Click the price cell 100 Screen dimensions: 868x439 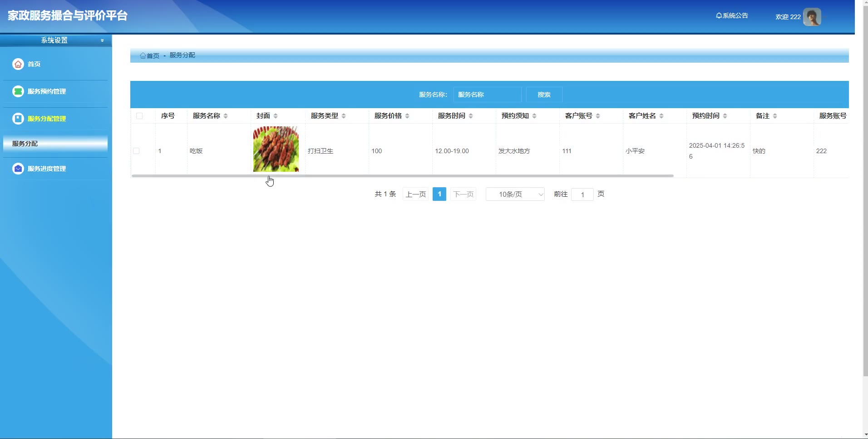click(x=377, y=151)
